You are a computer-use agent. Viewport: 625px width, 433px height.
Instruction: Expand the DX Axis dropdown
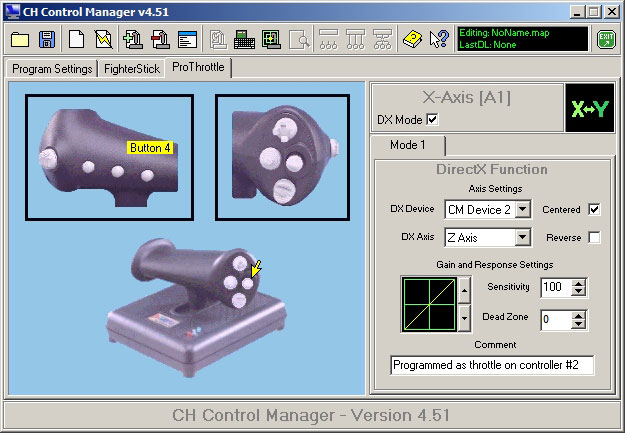tap(523, 238)
